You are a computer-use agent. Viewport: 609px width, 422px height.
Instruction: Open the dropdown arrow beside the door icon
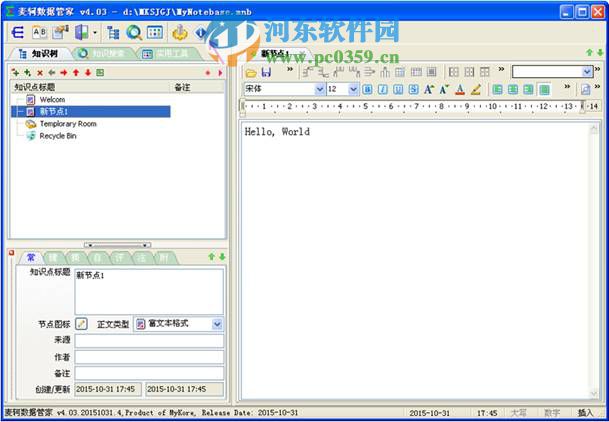[95, 33]
